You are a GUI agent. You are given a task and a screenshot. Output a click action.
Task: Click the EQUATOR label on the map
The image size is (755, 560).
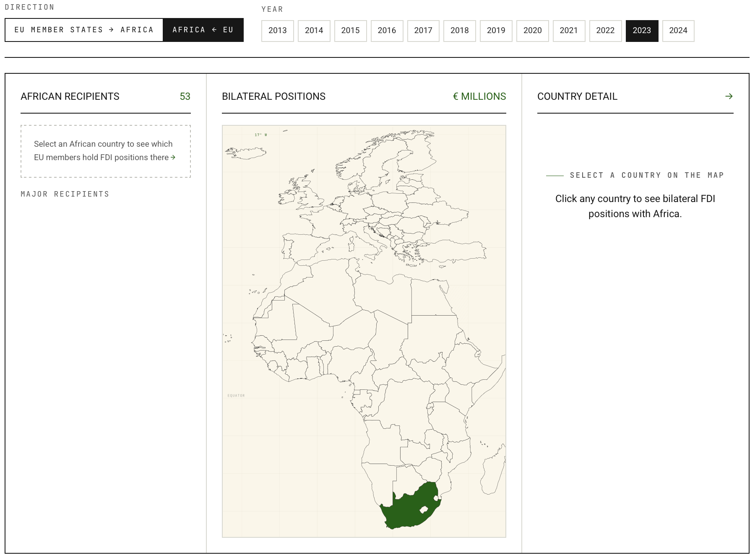tap(236, 395)
